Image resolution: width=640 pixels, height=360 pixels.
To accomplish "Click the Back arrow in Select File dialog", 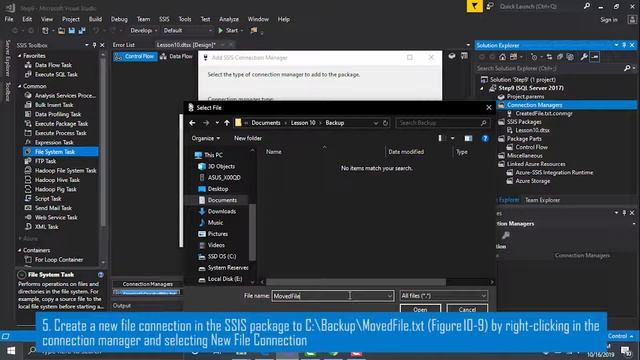I will [192, 123].
